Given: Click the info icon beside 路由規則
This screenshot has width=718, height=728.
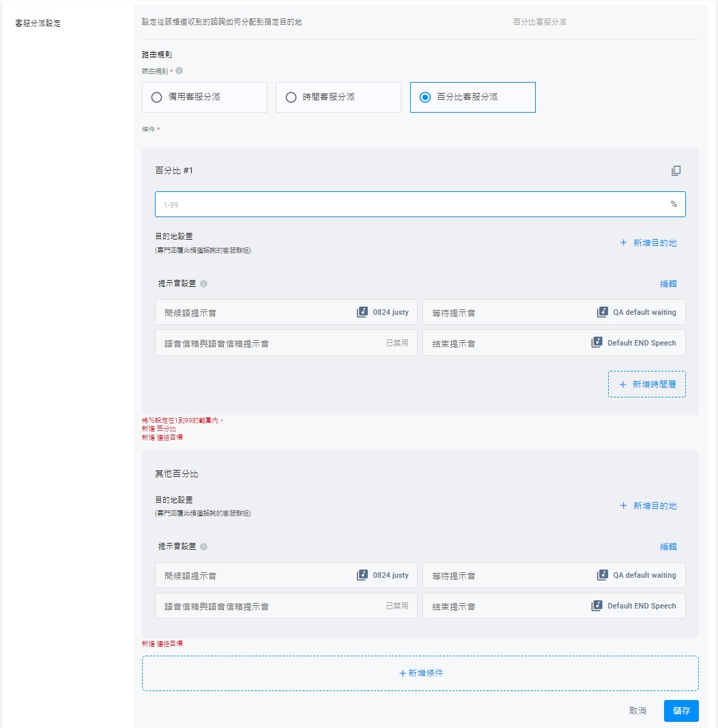Looking at the screenshot, I should pyautogui.click(x=179, y=71).
